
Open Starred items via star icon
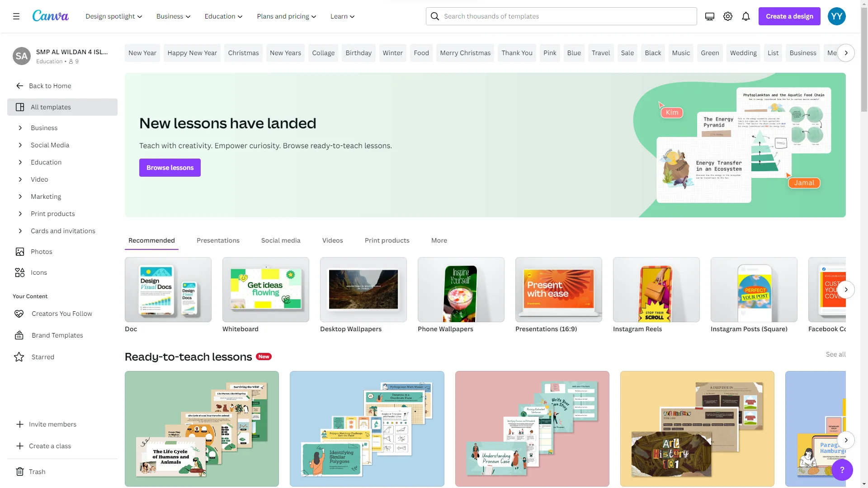[19, 357]
